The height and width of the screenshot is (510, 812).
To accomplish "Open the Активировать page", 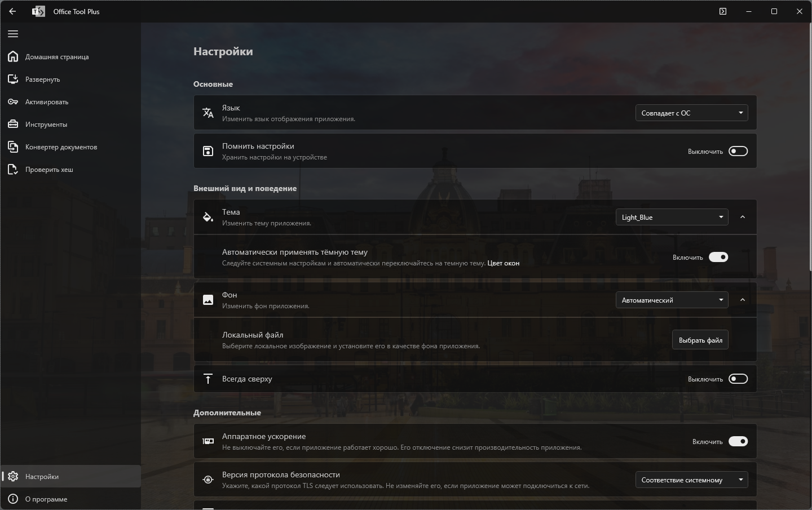I will (x=70, y=101).
